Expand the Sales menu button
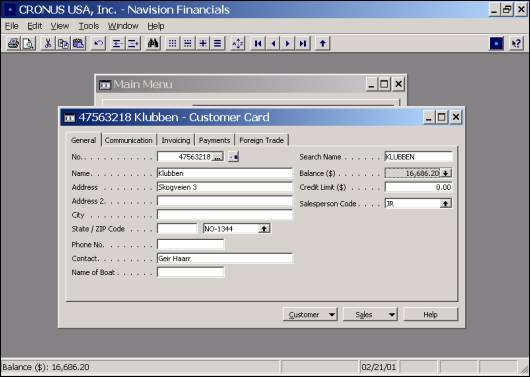Image resolution: width=530 pixels, height=377 pixels. click(370, 314)
